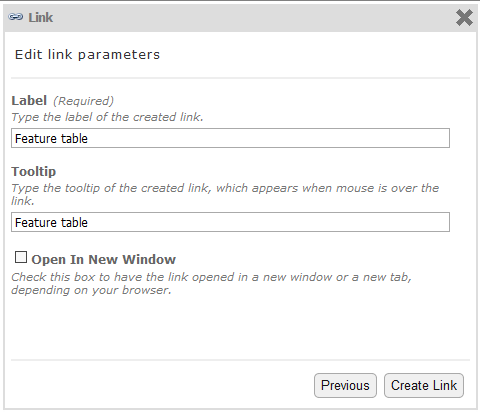Click the 'Link' dialog title text
480x412 pixels.
(x=40, y=17)
